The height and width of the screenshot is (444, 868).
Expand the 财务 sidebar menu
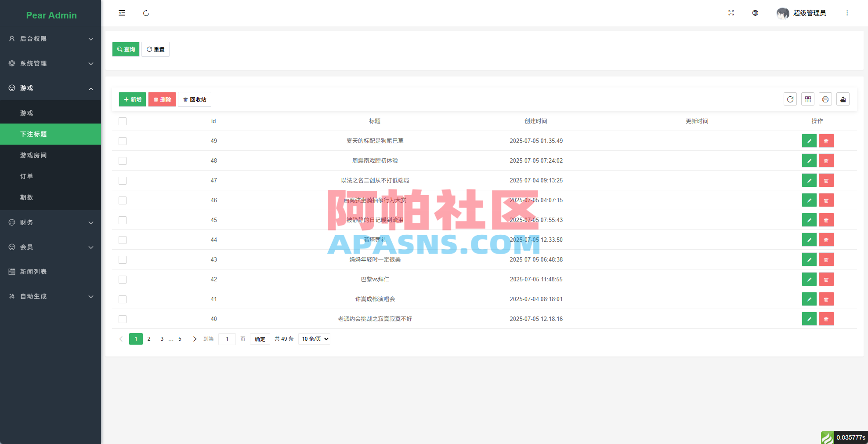pyautogui.click(x=51, y=222)
